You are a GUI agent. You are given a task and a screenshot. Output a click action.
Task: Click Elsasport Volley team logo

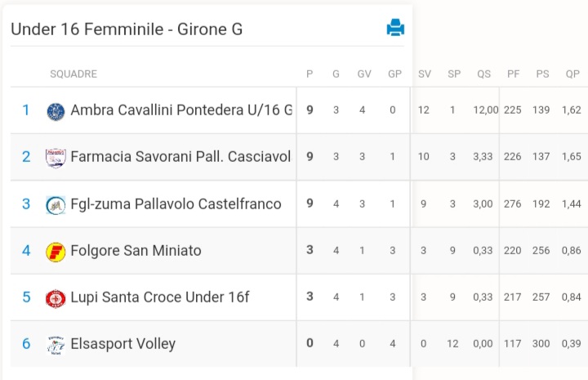[x=56, y=345]
